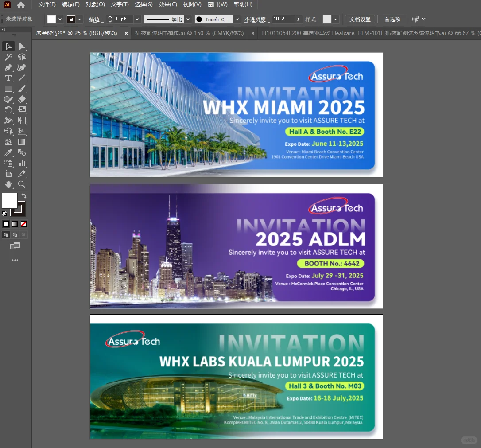Image resolution: width=481 pixels, height=448 pixels.
Task: Choose the Rectangle tool
Action: click(8, 89)
